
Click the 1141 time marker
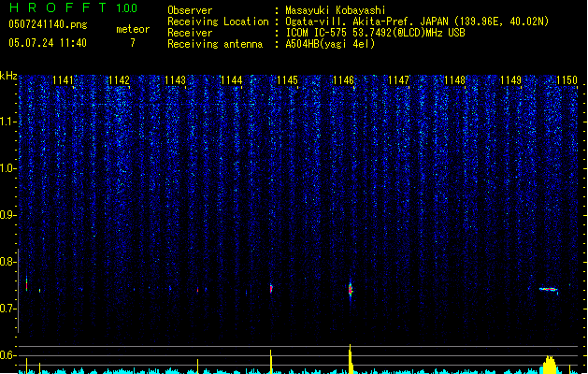point(63,80)
